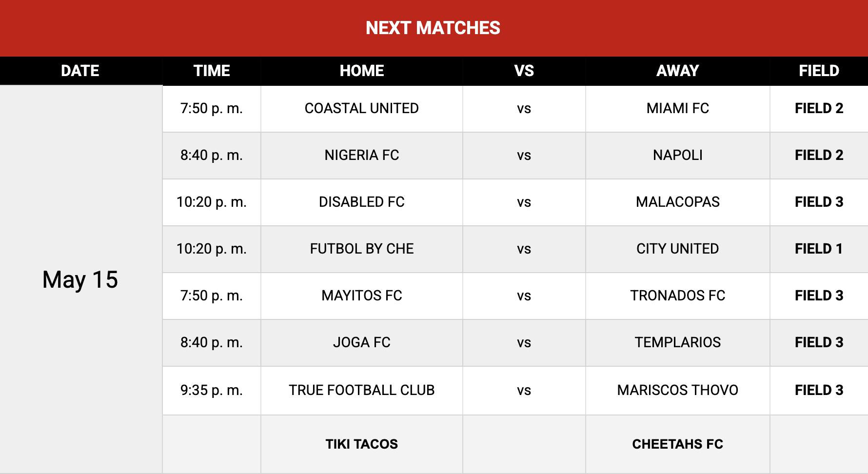Viewport: 868px width, 474px height.
Task: Click the May 15 date cell
Action: pos(80,279)
